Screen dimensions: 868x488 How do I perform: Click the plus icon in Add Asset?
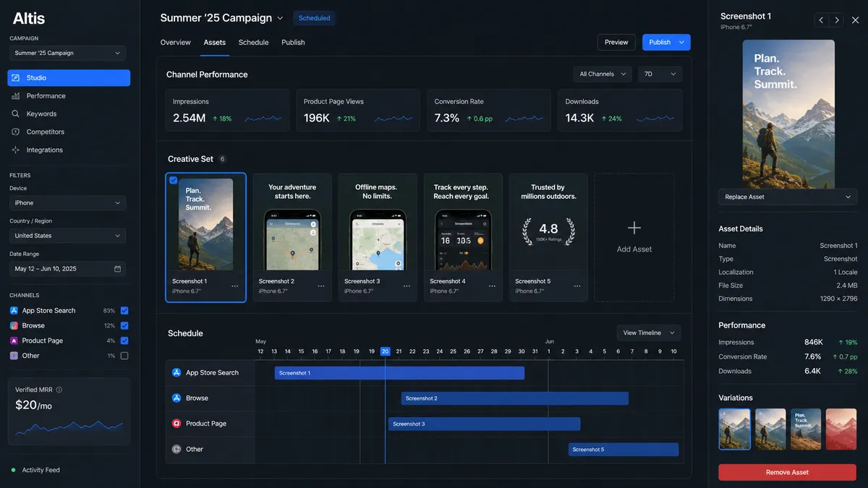[634, 228]
